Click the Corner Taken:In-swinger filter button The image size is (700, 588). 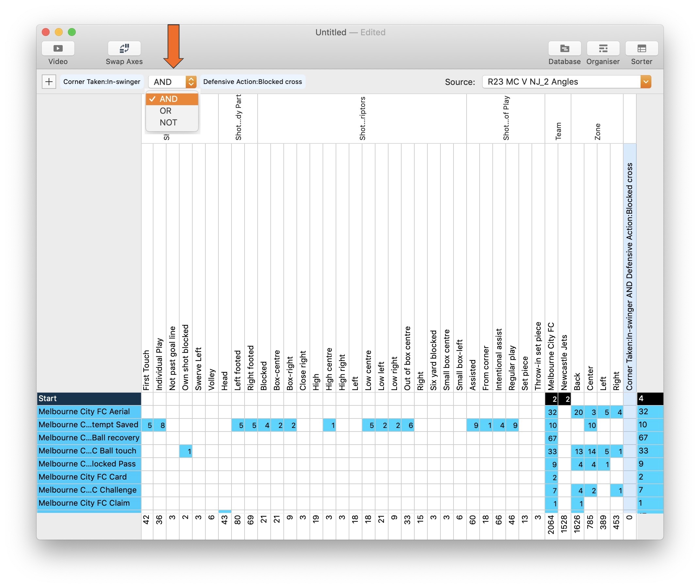coord(102,81)
